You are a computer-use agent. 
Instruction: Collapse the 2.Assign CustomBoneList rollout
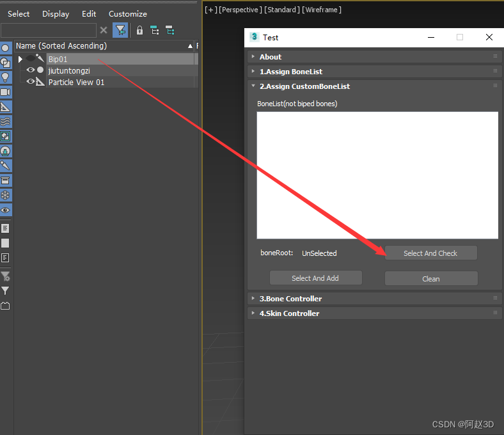click(x=253, y=86)
